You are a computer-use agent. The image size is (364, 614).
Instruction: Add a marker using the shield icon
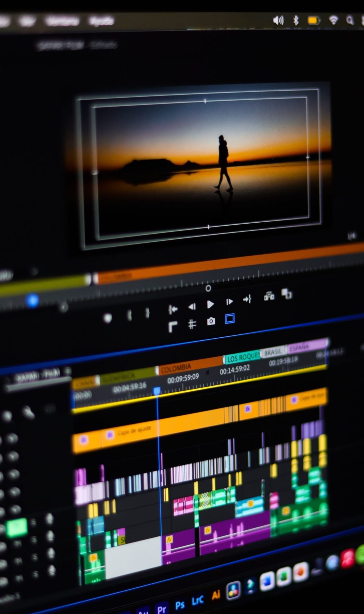108,318
